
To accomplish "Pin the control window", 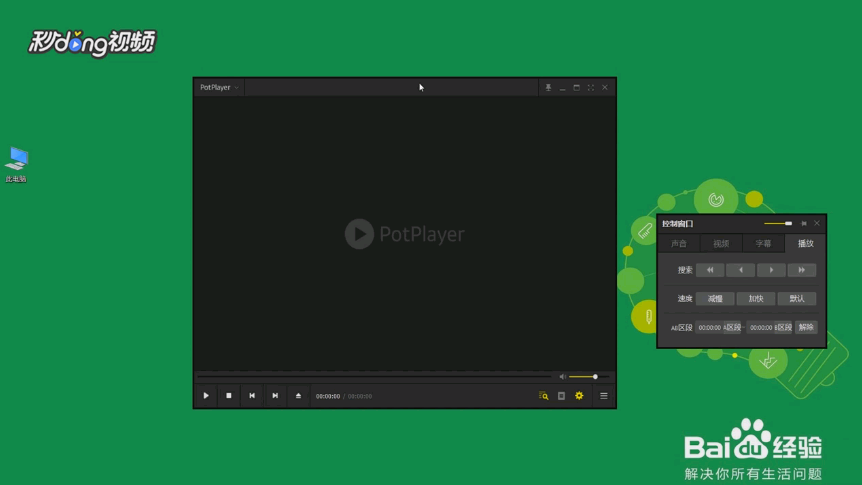I will pos(804,223).
